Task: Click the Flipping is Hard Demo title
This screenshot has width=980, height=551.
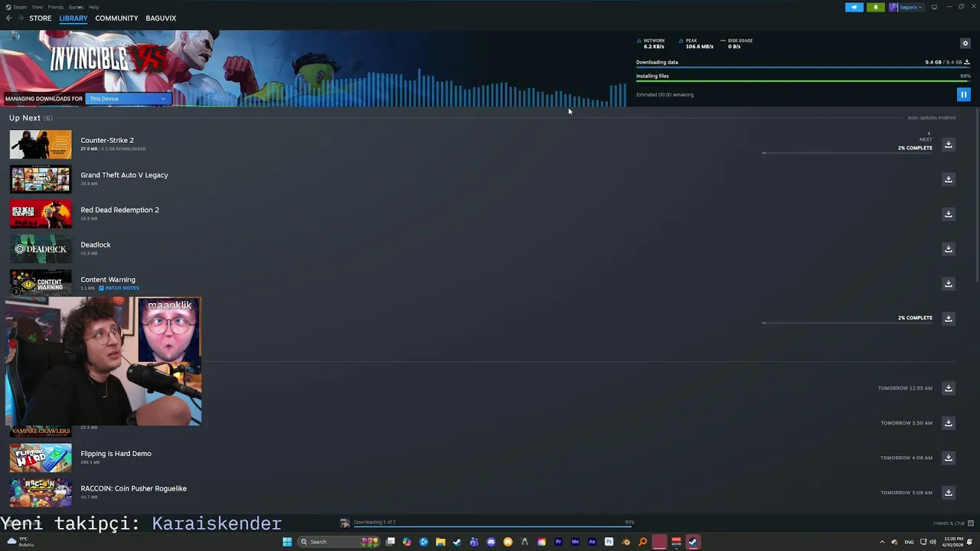Action: pos(116,454)
